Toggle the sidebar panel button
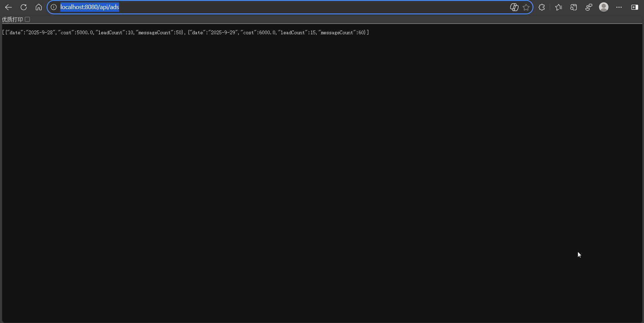The width and height of the screenshot is (644, 323). [x=635, y=7]
